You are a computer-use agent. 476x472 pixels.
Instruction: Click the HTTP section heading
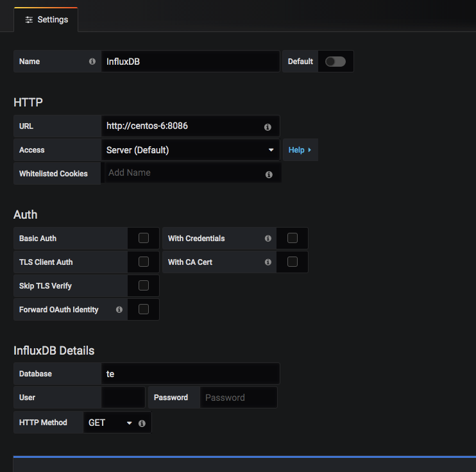[x=28, y=103]
